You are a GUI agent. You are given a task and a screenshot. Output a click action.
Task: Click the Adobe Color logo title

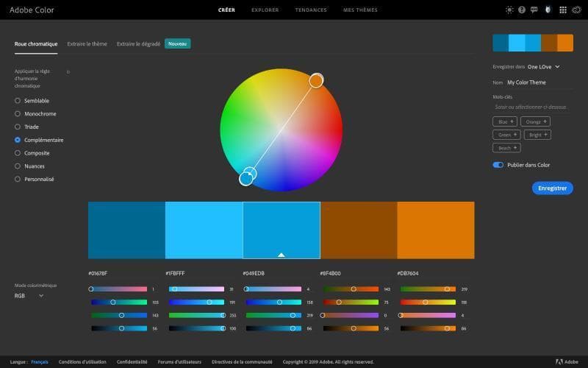click(x=32, y=10)
